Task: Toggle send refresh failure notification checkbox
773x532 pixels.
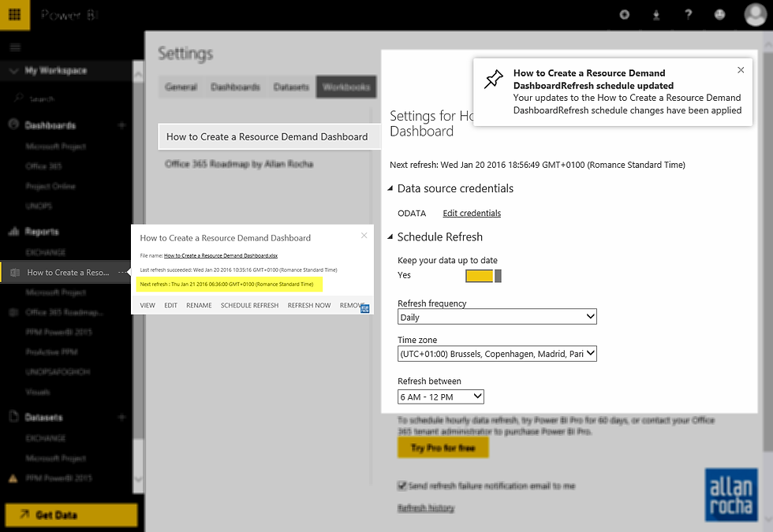Action: click(402, 485)
